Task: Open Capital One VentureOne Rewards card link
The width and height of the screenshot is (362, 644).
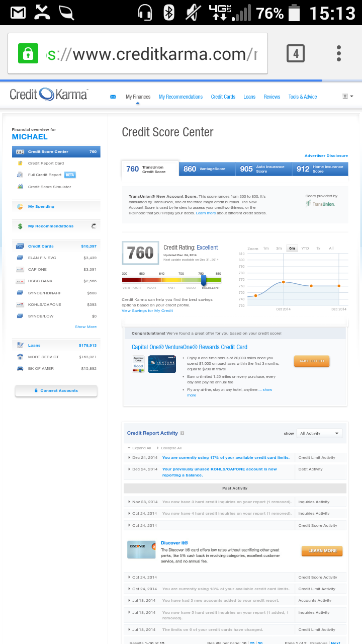Action: pos(190,347)
